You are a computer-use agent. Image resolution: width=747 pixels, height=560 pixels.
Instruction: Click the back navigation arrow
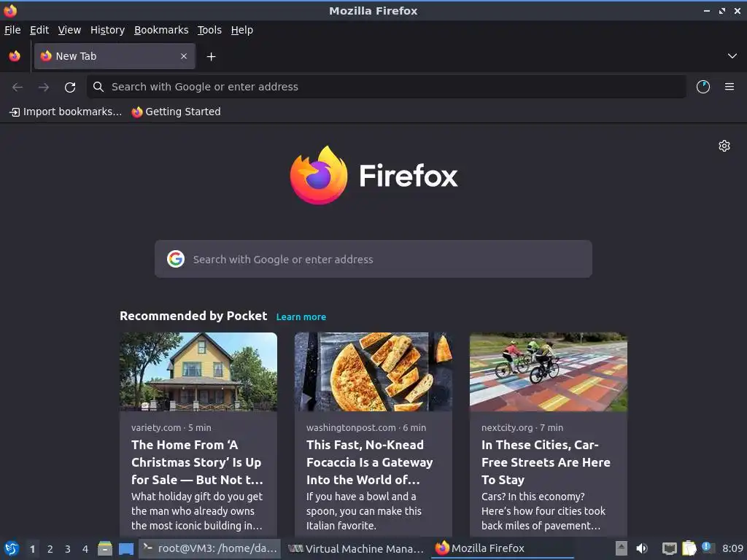18,87
